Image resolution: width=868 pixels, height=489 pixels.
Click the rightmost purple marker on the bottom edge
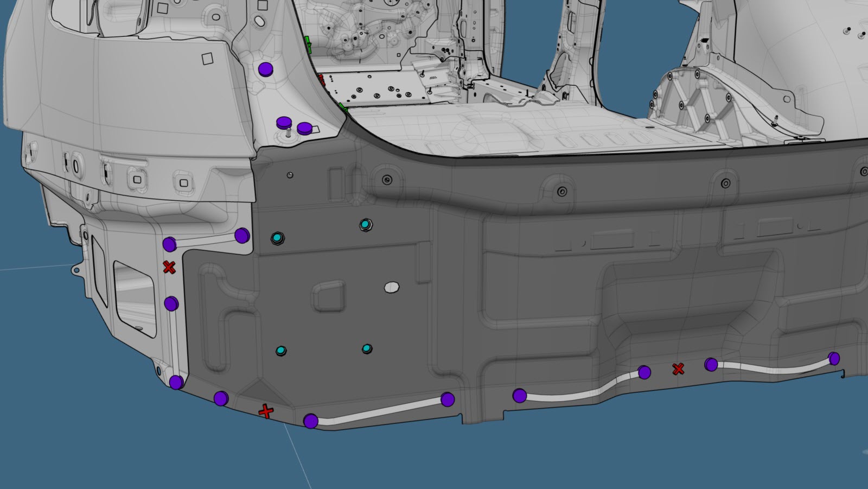[834, 358]
